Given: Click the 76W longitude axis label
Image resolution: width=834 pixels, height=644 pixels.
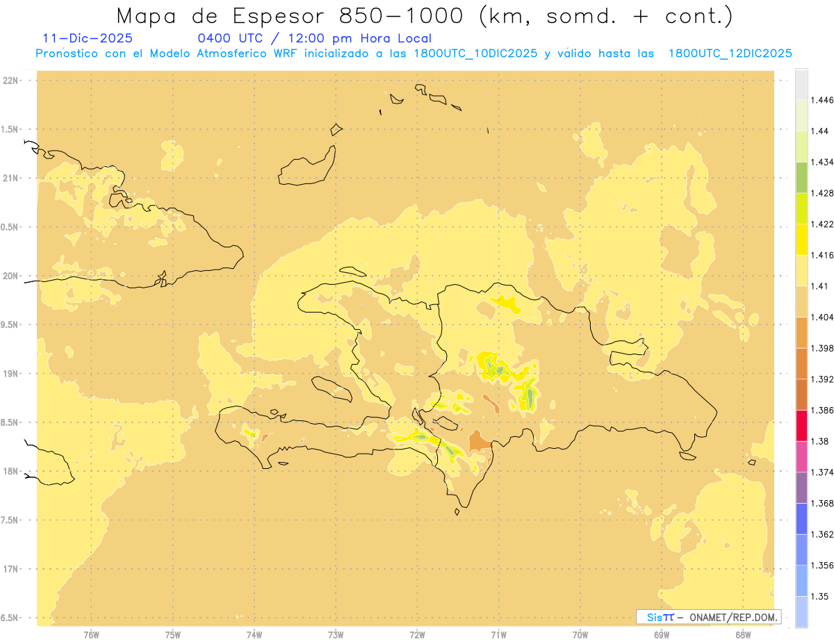Looking at the screenshot, I should [91, 634].
